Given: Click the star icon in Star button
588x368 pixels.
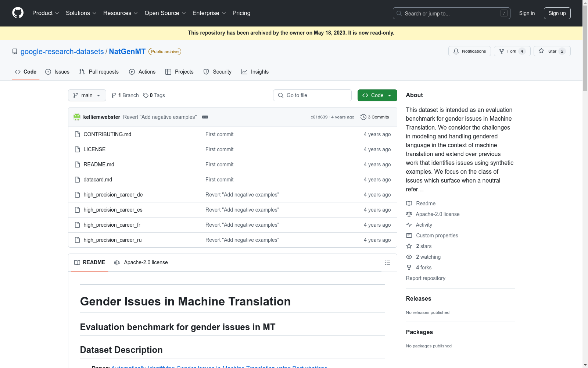Looking at the screenshot, I should 541,51.
